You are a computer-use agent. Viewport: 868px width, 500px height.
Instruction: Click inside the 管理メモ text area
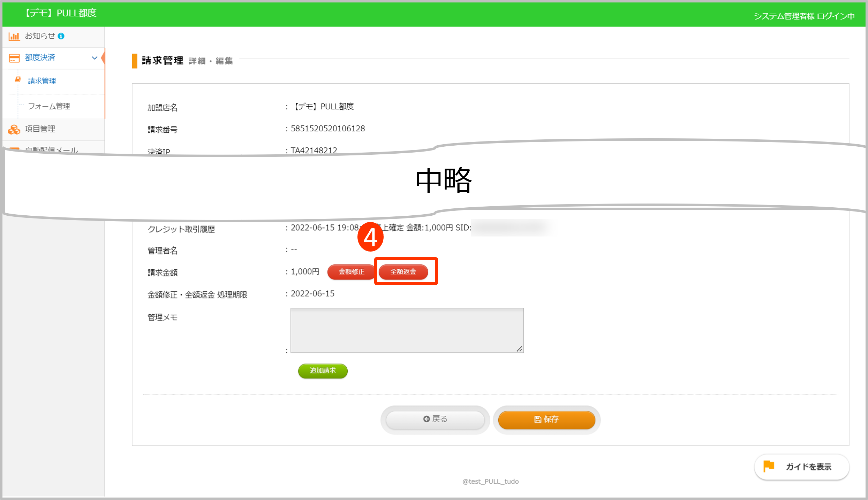click(407, 330)
